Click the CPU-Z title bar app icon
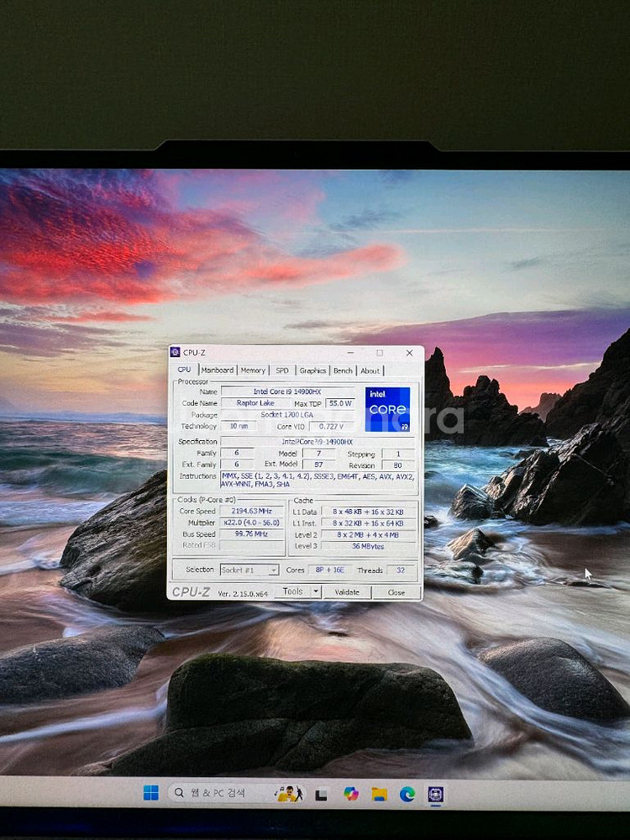630x840 pixels. (x=176, y=353)
